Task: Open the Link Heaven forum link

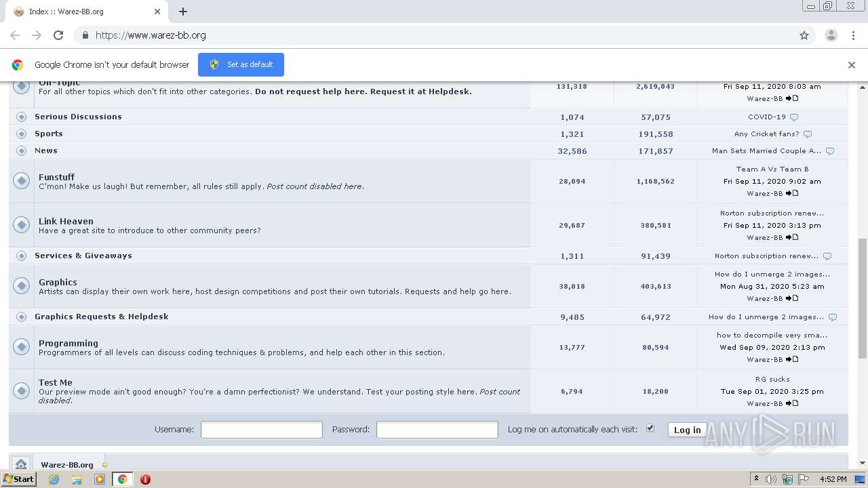Action: [x=66, y=221]
